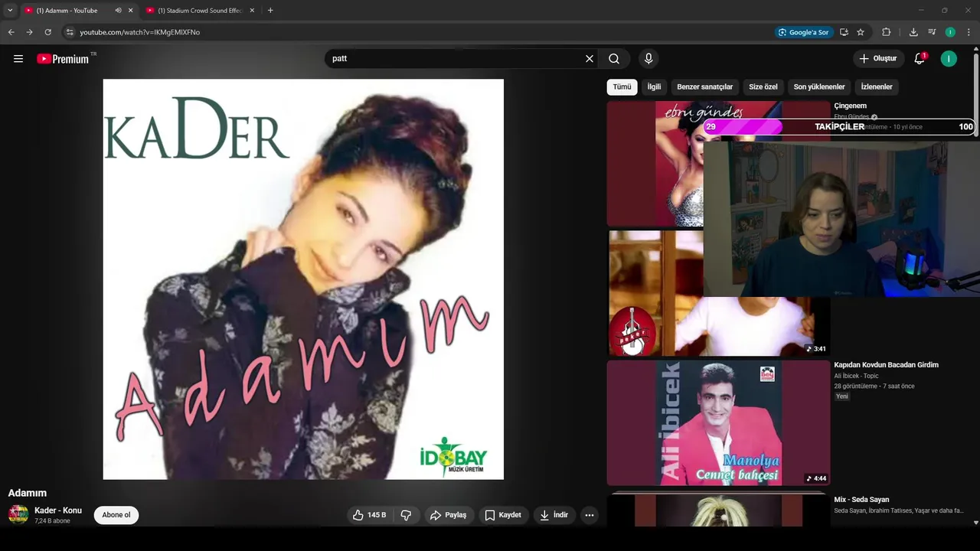Click the browser address bar URL
Screen dimensions: 980x551
click(140, 32)
